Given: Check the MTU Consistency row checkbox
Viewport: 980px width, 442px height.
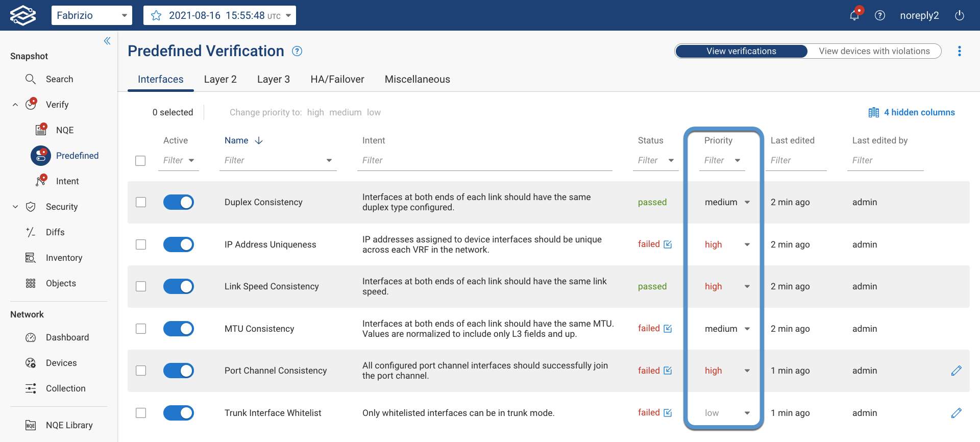Looking at the screenshot, I should coord(141,329).
